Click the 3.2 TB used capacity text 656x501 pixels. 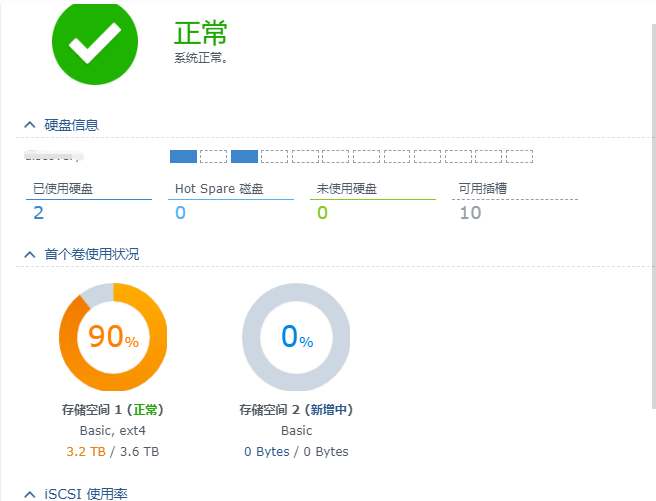[x=86, y=452]
